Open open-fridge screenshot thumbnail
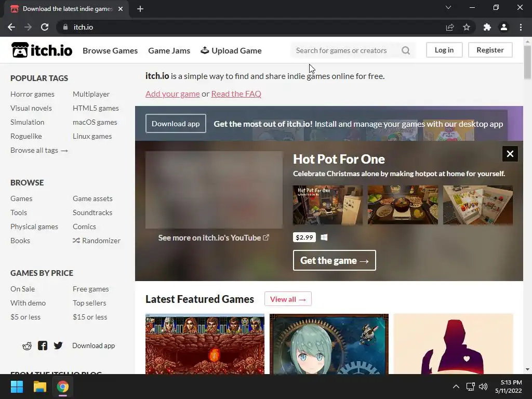 click(478, 205)
